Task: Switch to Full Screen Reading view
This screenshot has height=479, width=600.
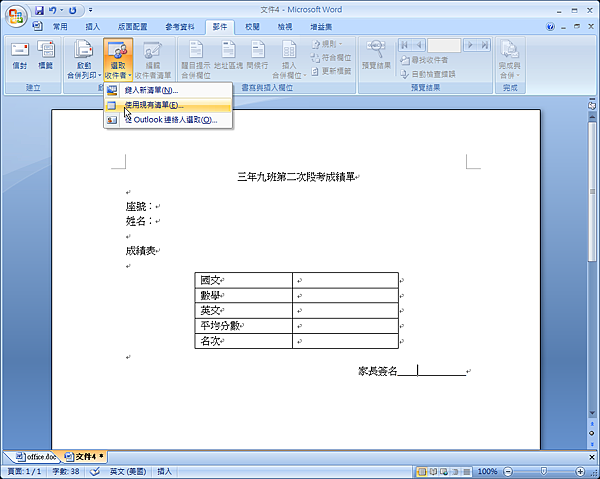Action: pos(434,471)
